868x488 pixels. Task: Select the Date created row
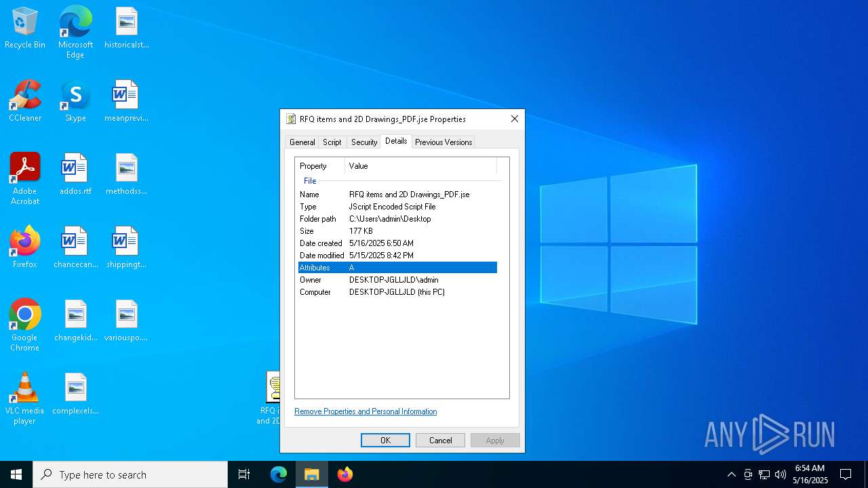click(397, 243)
